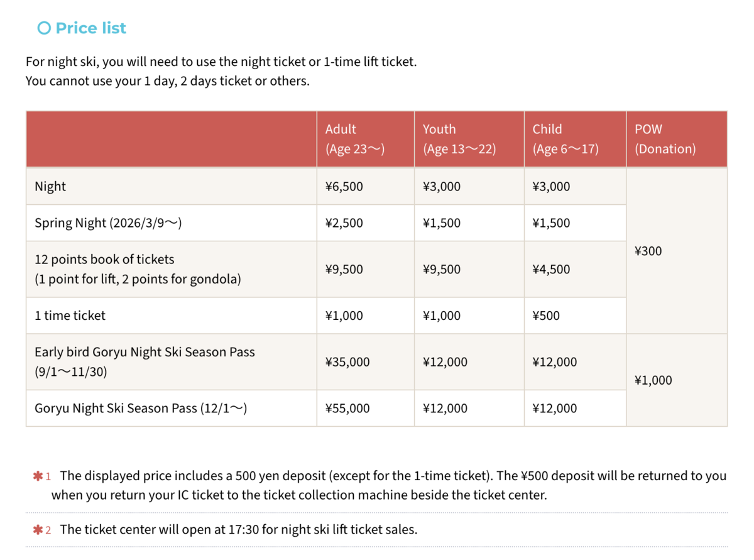Click the ¥4,500 child ticket book price
This screenshot has width=754, height=560.
click(552, 270)
